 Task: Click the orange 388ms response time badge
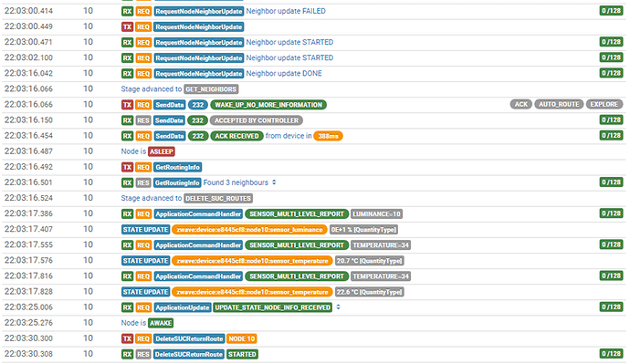point(328,136)
